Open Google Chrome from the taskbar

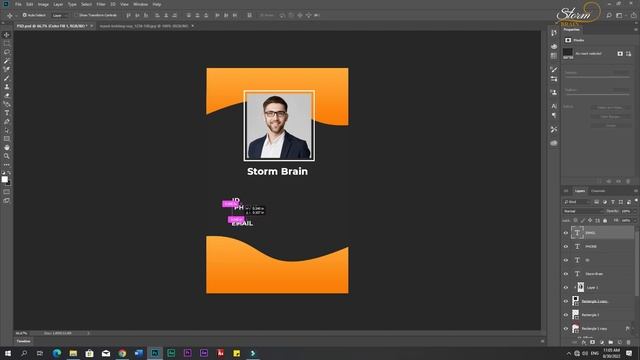122,353
